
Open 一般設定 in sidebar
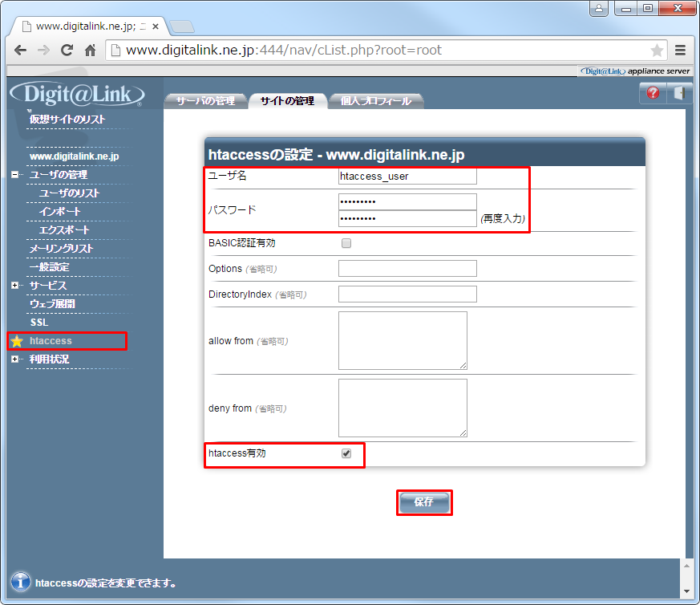(x=49, y=266)
